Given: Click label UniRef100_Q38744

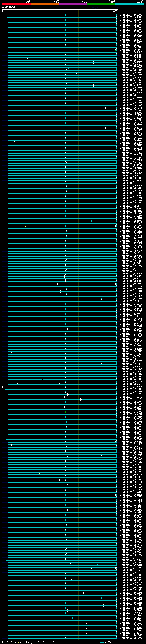Looking at the screenshot, I should point(131,90).
